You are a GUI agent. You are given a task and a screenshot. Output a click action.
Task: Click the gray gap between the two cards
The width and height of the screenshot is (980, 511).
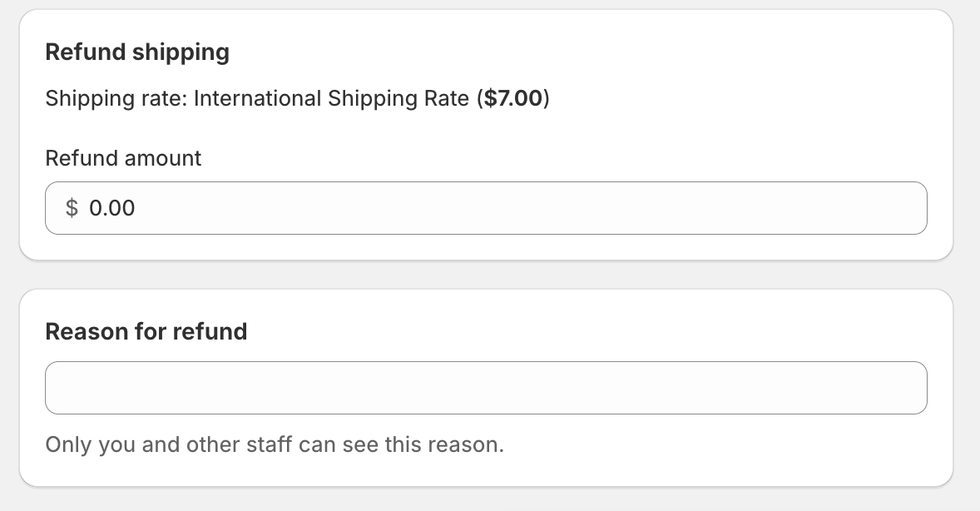[486, 275]
